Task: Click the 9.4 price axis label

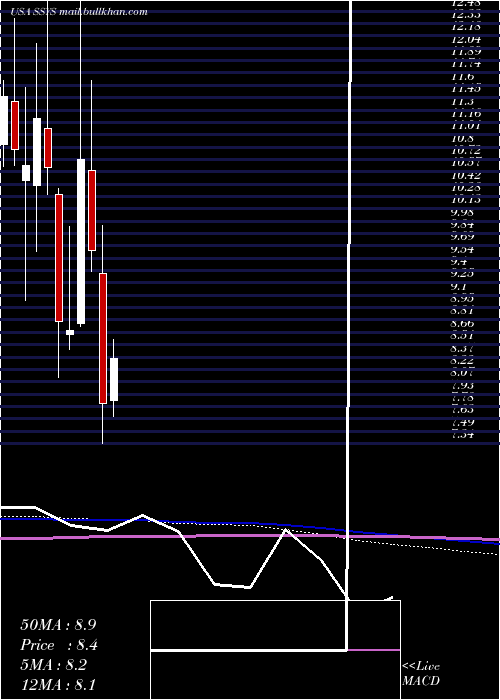Action: point(460,261)
